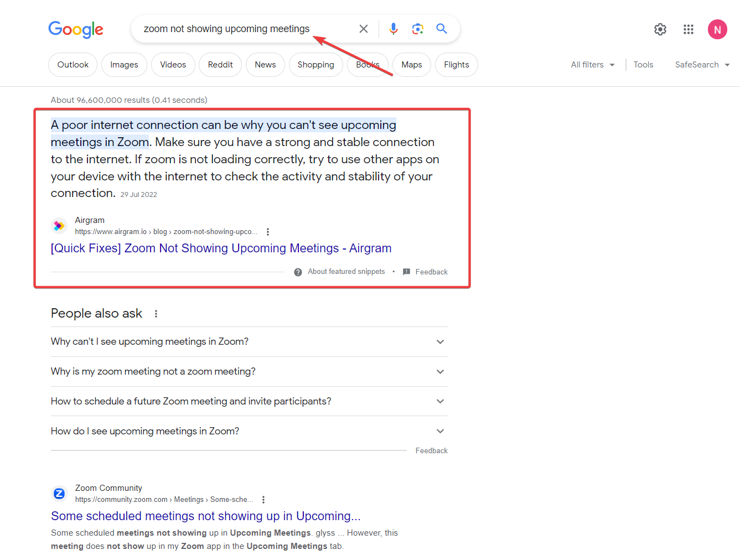Clear the search query with X
740x560 pixels.
click(x=364, y=29)
